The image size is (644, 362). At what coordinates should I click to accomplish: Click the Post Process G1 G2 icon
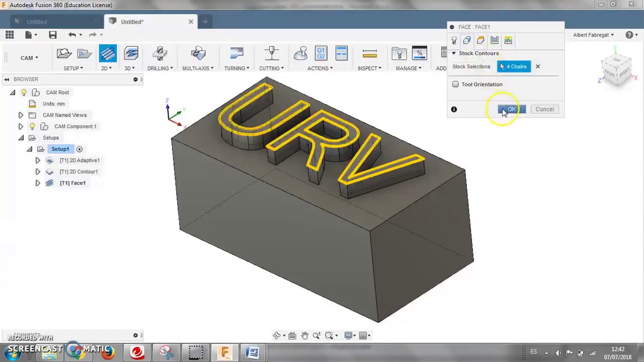pyautogui.click(x=321, y=54)
